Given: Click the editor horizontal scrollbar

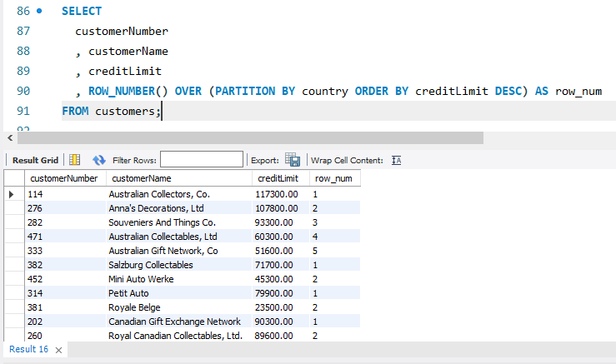Looking at the screenshot, I should click(250, 137).
